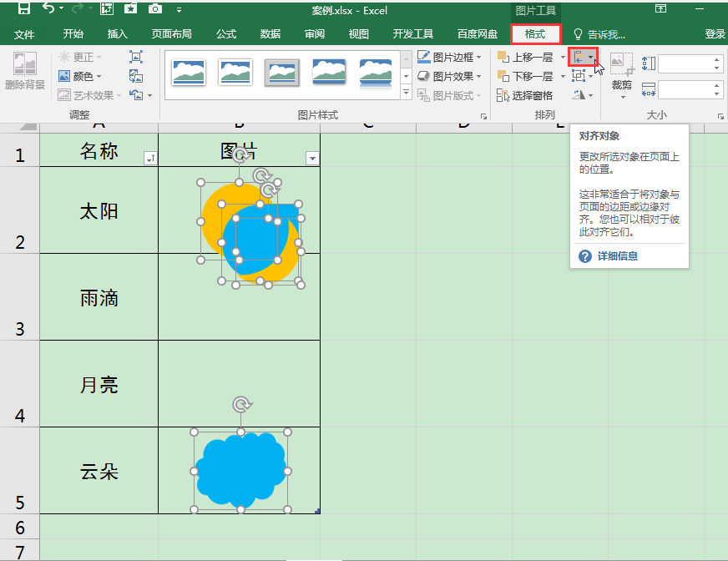
Task: Click the Reset Picture icon
Action: (136, 95)
